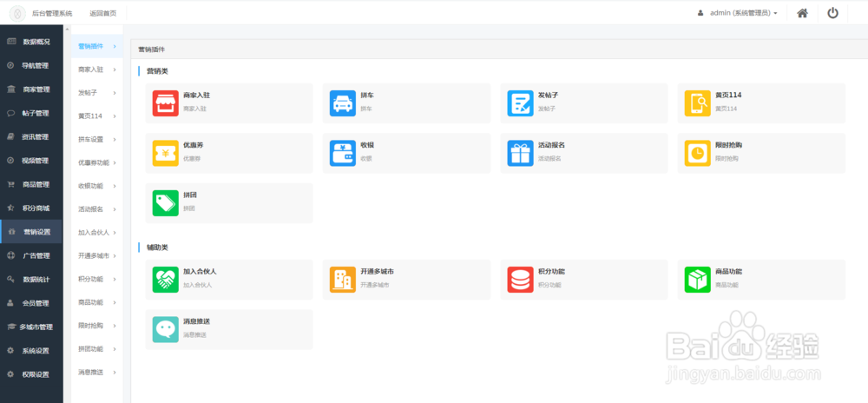Screen dimensions: 868x403
Task: Open the 发帖子 edit note icon
Action: coord(520,103)
